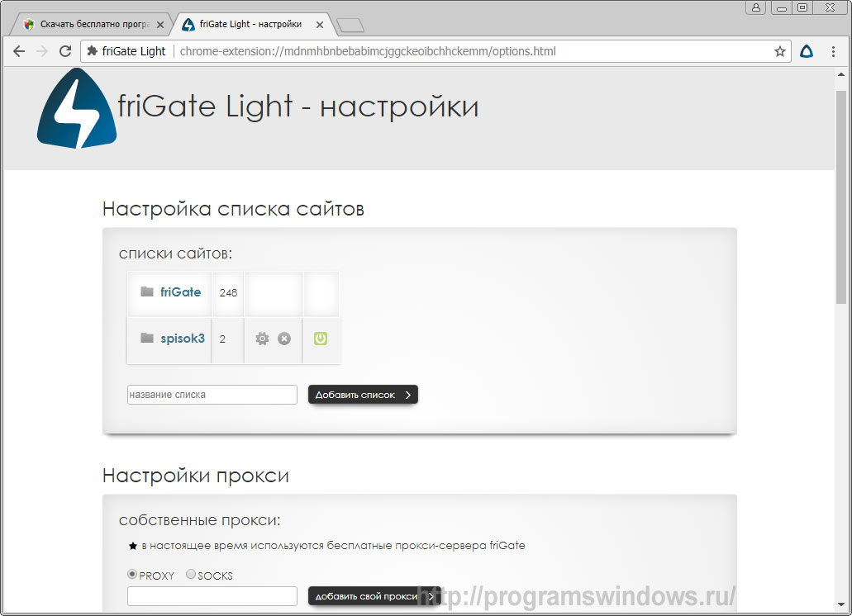The image size is (852, 616).
Task: Click the browser forward arrow
Action: coord(42,51)
